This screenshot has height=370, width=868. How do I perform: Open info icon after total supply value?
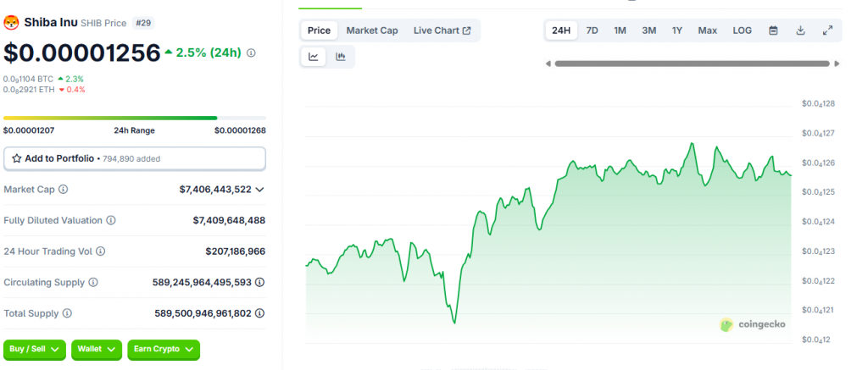(259, 313)
